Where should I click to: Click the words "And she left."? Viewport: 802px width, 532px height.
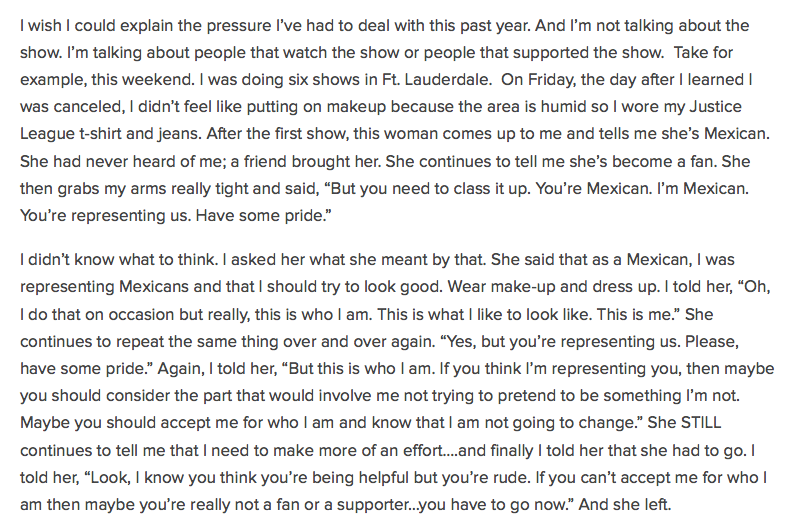click(x=625, y=505)
